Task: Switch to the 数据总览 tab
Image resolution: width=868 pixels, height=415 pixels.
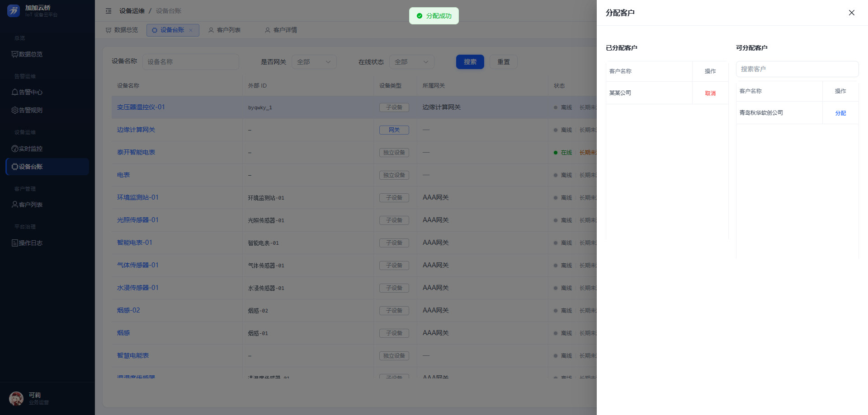Action: 122,30
